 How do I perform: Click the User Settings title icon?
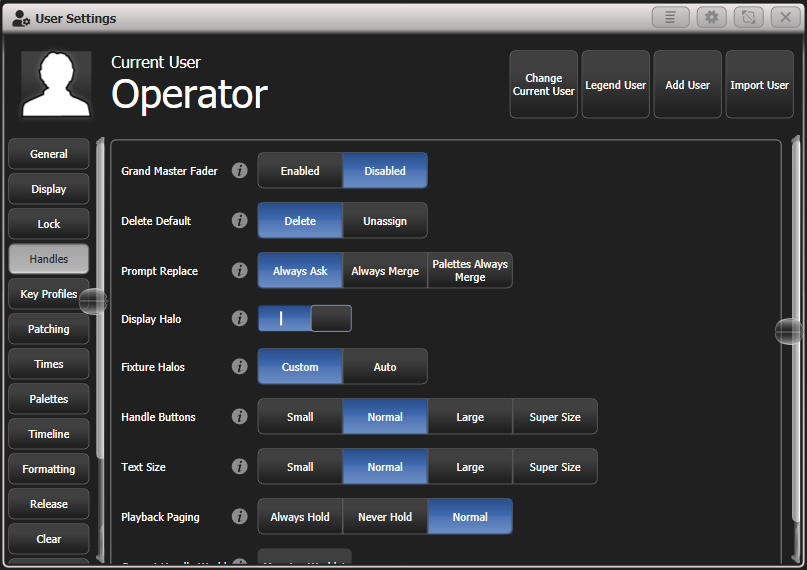[x=21, y=19]
